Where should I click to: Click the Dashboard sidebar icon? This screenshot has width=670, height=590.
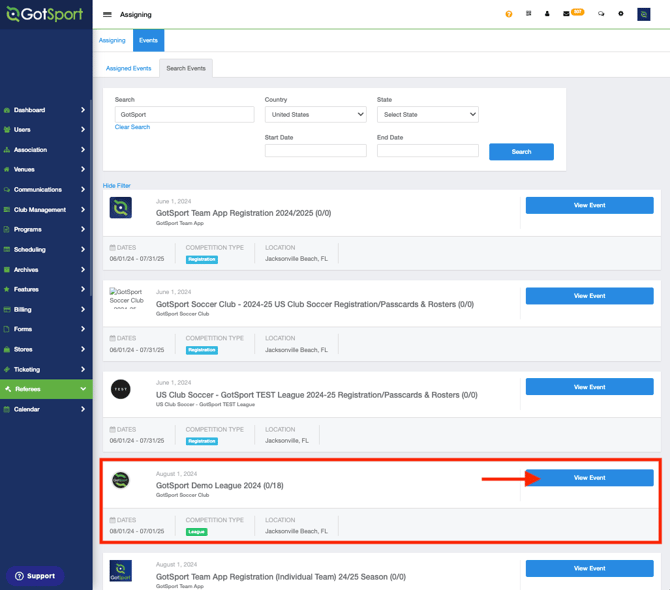tap(7, 110)
